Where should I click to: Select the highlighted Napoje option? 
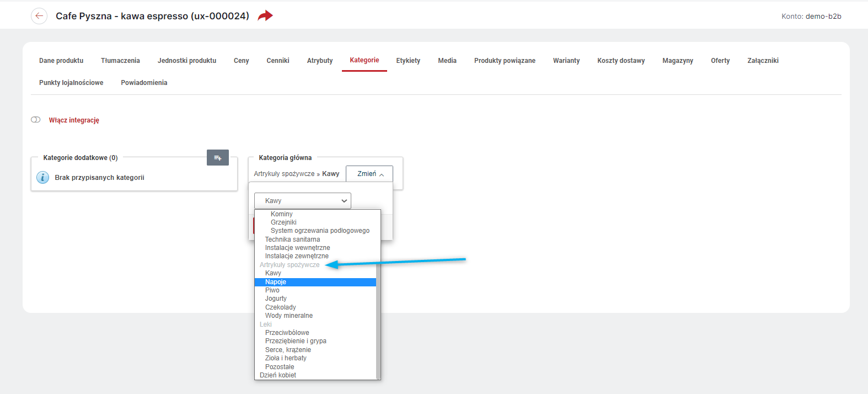click(x=315, y=282)
